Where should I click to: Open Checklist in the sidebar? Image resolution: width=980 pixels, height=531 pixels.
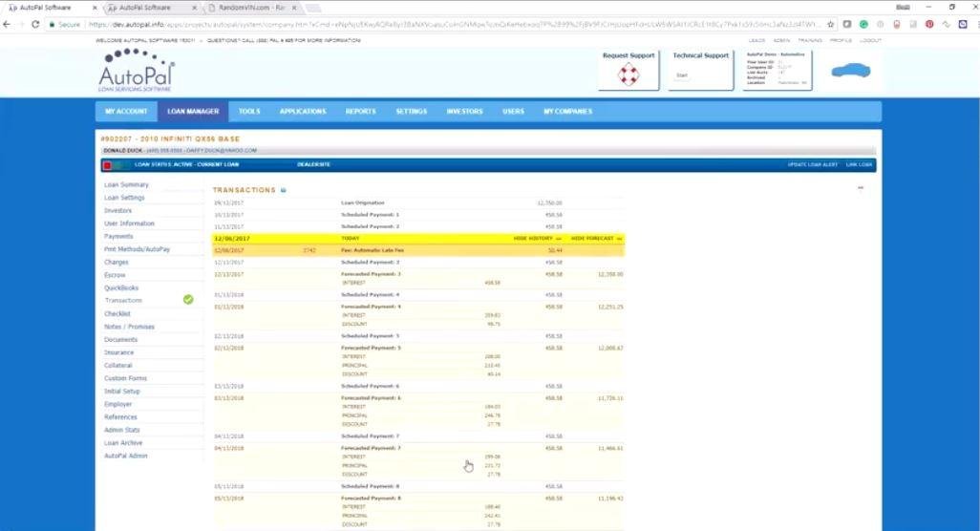pyautogui.click(x=117, y=313)
